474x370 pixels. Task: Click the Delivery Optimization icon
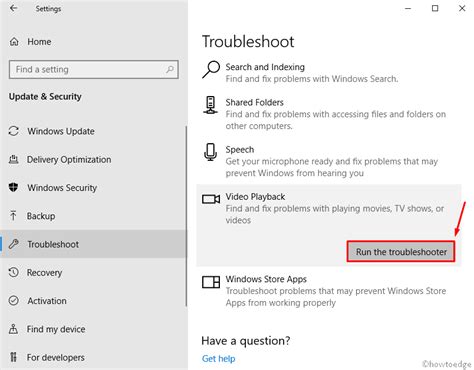[14, 159]
